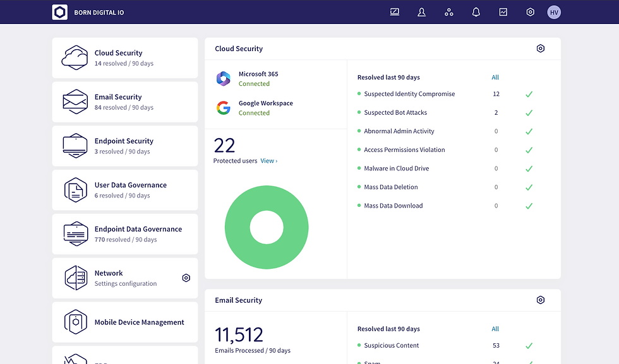Click the laptop icon on Endpoint Security card
The height and width of the screenshot is (364, 619).
pyautogui.click(x=75, y=146)
